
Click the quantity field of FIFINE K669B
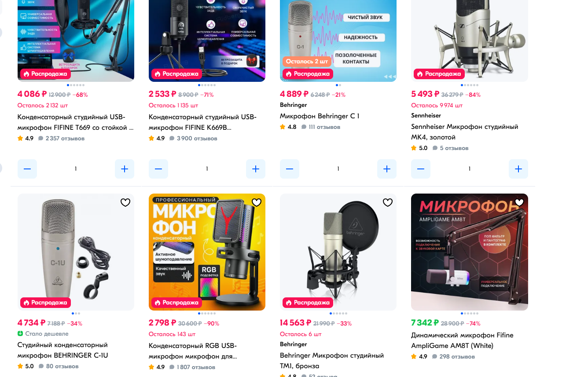tap(207, 169)
